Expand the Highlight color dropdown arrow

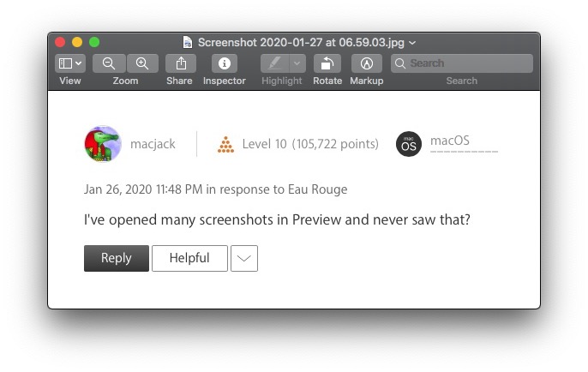(297, 63)
